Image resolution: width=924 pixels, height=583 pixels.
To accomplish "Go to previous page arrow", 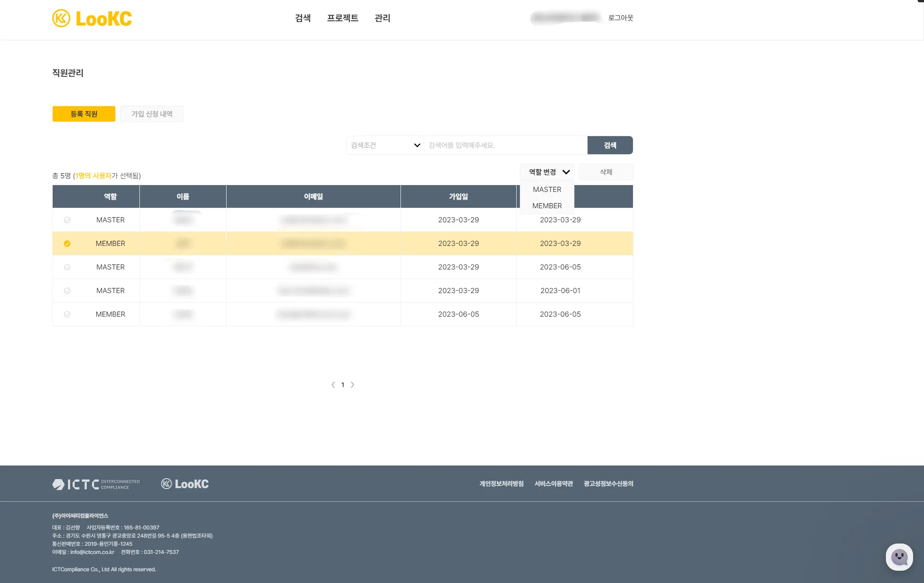I will (333, 385).
